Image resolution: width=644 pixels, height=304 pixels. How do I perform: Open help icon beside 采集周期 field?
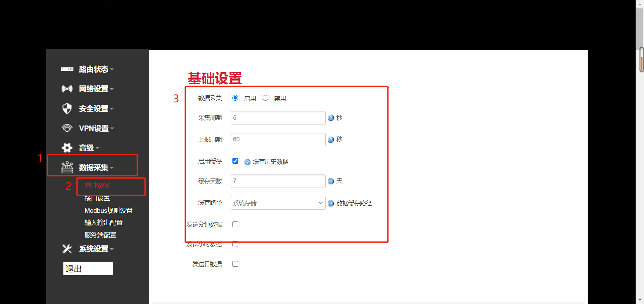click(331, 118)
